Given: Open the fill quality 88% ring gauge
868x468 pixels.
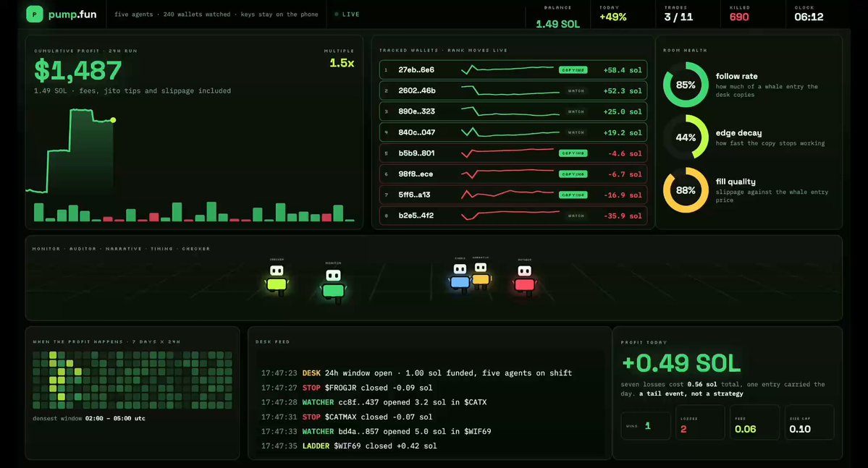Looking at the screenshot, I should 686,190.
